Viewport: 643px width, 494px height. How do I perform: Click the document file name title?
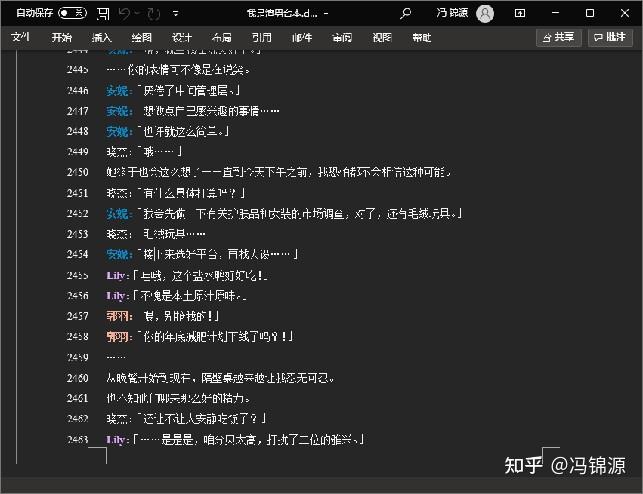[x=282, y=14]
